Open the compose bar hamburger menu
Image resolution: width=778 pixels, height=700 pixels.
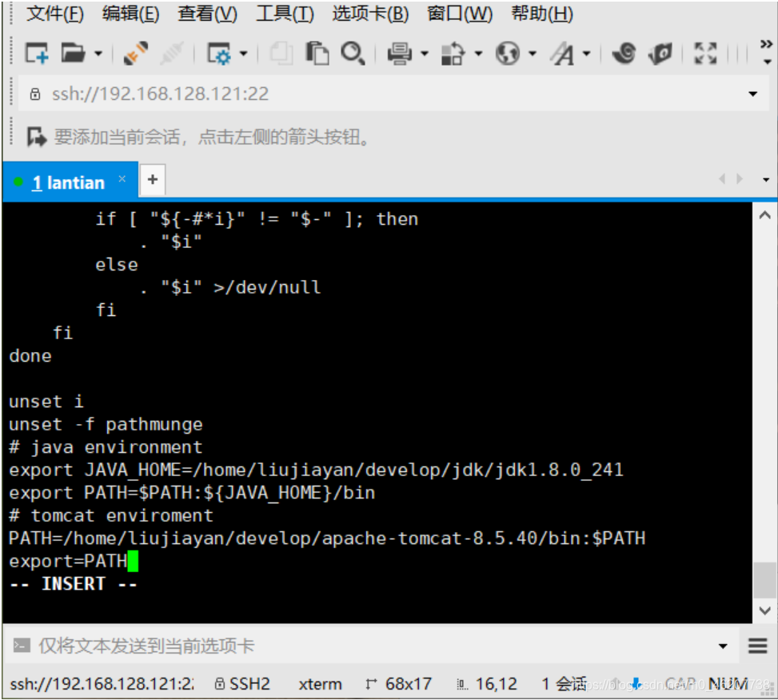click(758, 646)
